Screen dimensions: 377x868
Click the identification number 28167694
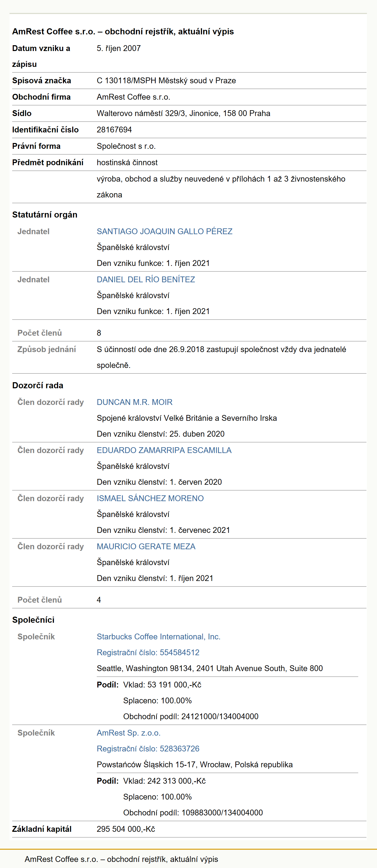tap(114, 130)
